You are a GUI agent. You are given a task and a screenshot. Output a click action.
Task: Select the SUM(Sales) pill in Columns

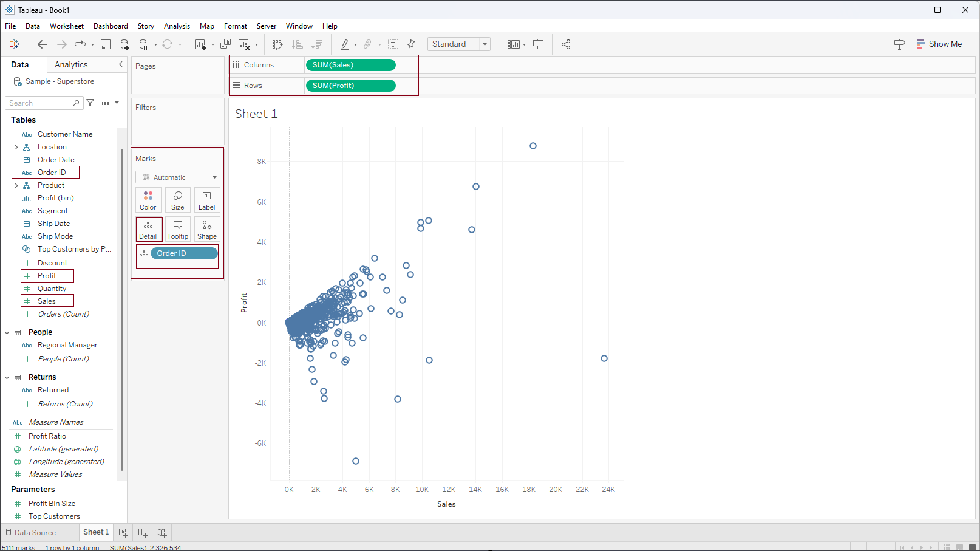point(350,65)
